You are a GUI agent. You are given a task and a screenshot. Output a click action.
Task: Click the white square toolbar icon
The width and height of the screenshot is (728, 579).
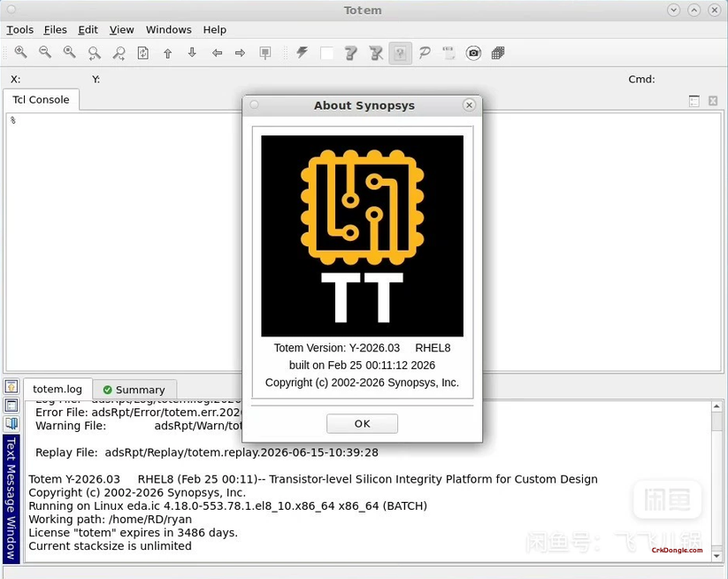coord(327,53)
